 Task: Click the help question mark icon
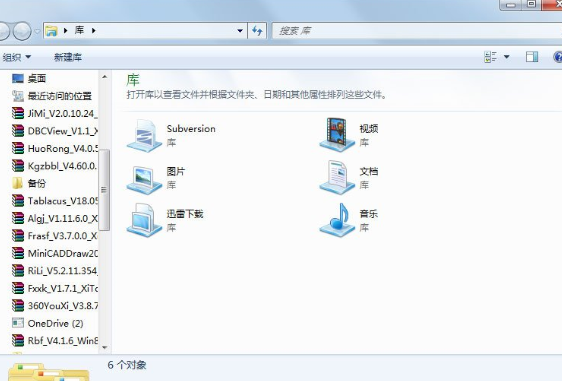pyautogui.click(x=558, y=57)
